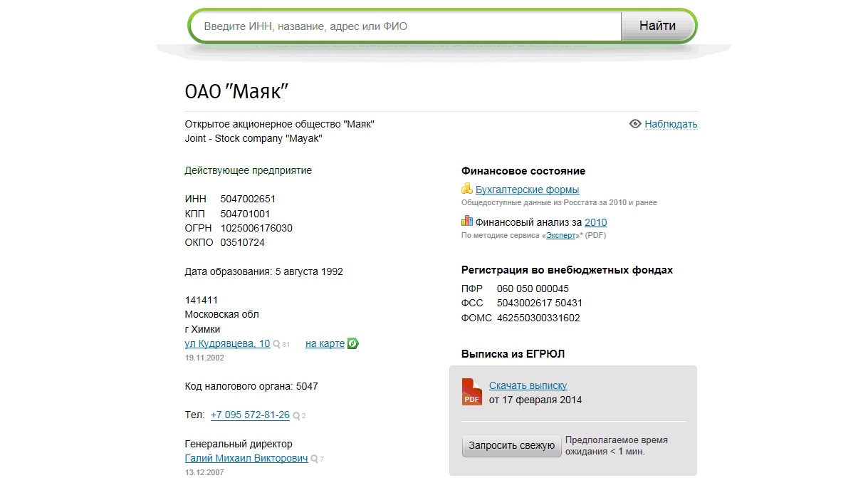
Task: Open the 2010 financial analysis link
Action: tap(595, 222)
